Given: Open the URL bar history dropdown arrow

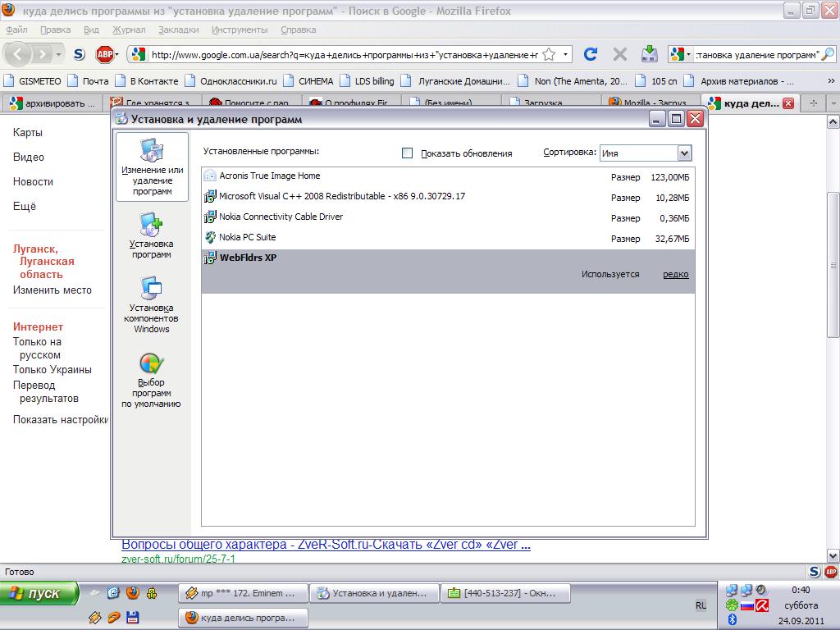Looking at the screenshot, I should (564, 55).
